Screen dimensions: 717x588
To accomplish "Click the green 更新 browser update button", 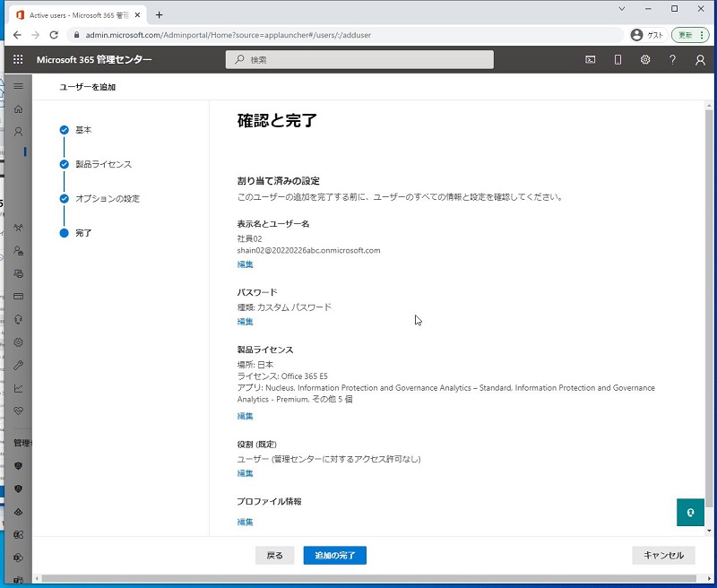I will pyautogui.click(x=690, y=35).
